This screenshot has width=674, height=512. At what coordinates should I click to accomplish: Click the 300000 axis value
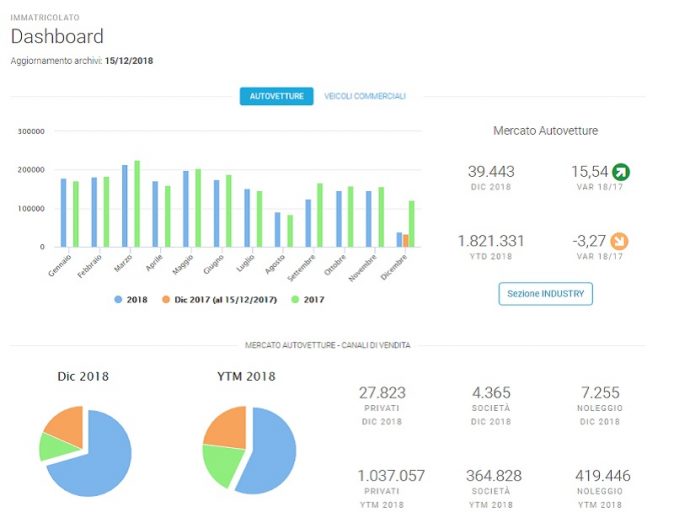point(31,131)
